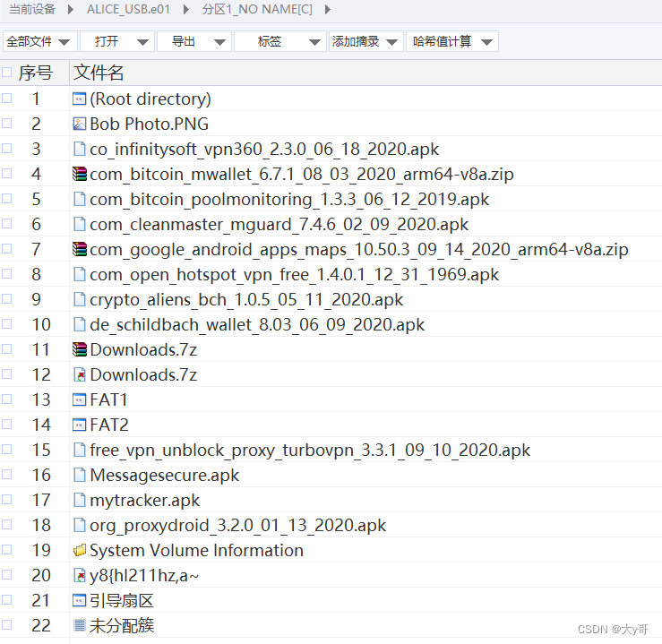The width and height of the screenshot is (662, 644).
Task: Select the file name org_proxydroid_3.2.0_01_13_2020.apk
Action: point(238,526)
